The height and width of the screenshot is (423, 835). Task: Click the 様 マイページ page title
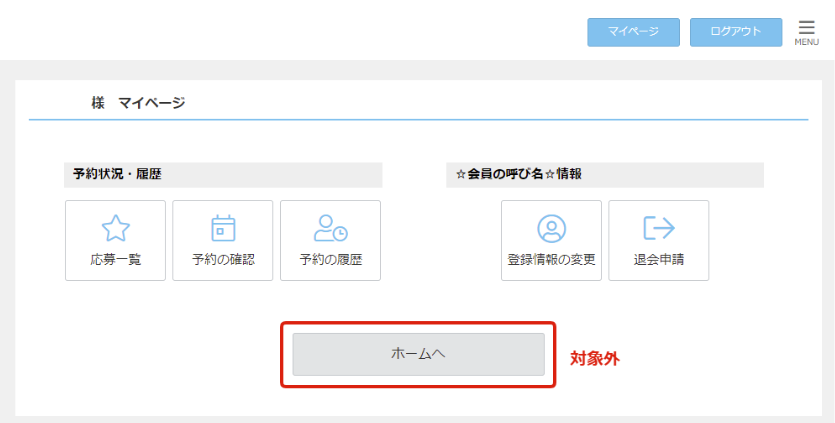coord(138,102)
